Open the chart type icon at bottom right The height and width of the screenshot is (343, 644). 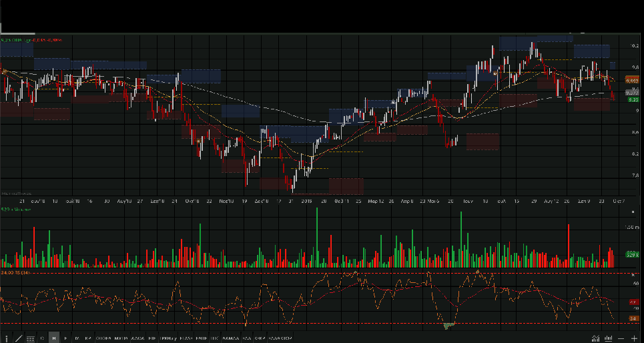tap(595, 338)
